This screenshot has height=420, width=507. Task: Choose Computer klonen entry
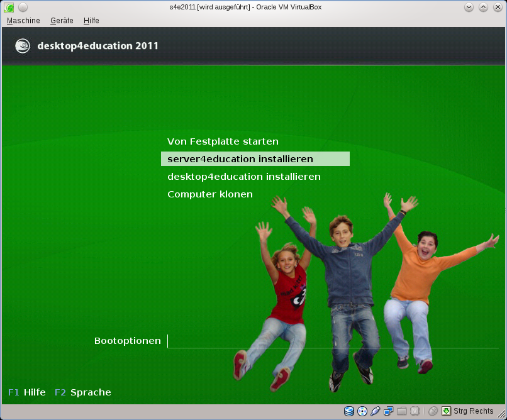tap(210, 194)
